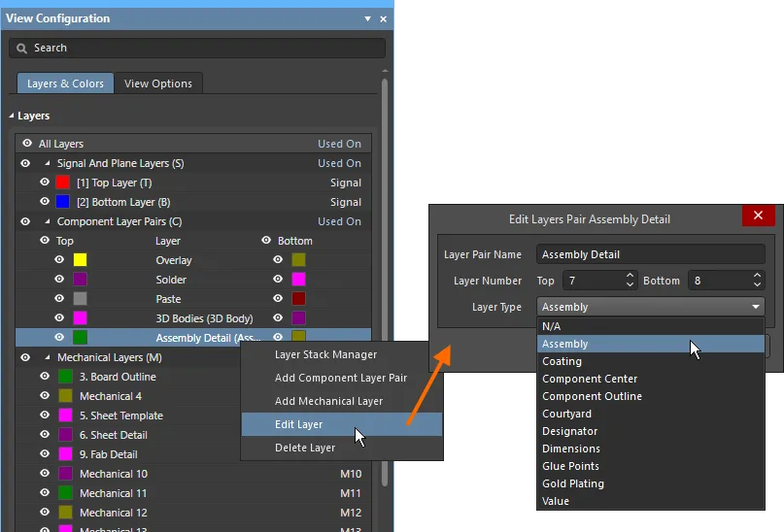784x532 pixels.
Task: Hide the bottom 3D Bodies layer
Action: [x=278, y=317]
